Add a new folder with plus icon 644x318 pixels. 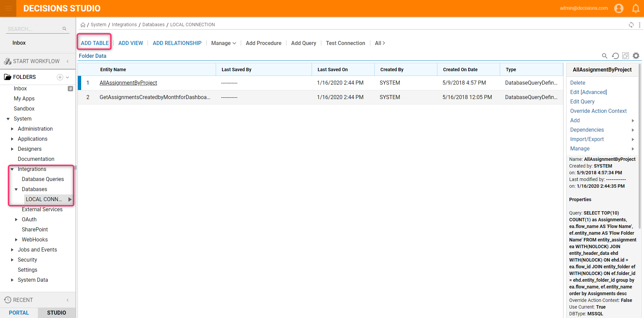click(x=60, y=77)
